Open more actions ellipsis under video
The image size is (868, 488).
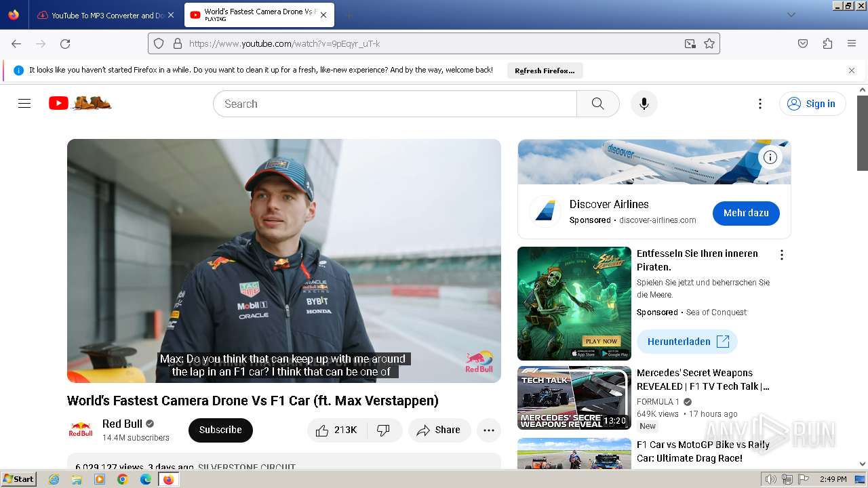coord(489,430)
